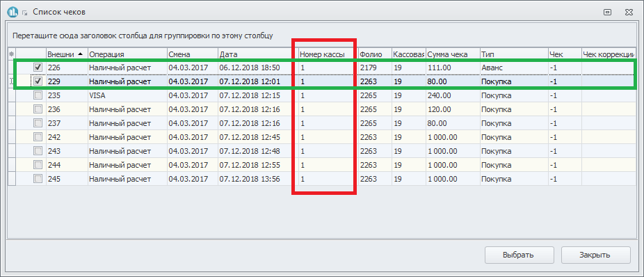The width and height of the screenshot is (644, 277).
Task: Click the asterisk column chooser icon
Action: coord(12,54)
